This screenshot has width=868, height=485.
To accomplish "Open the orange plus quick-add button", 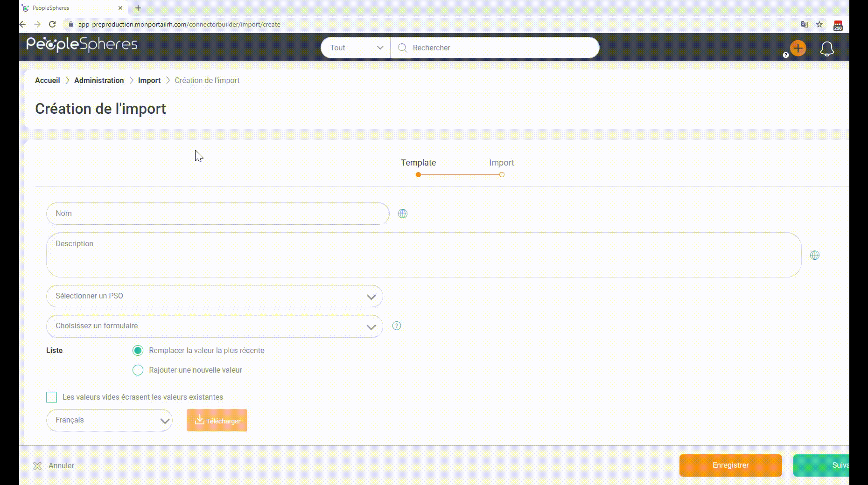I will pyautogui.click(x=798, y=48).
